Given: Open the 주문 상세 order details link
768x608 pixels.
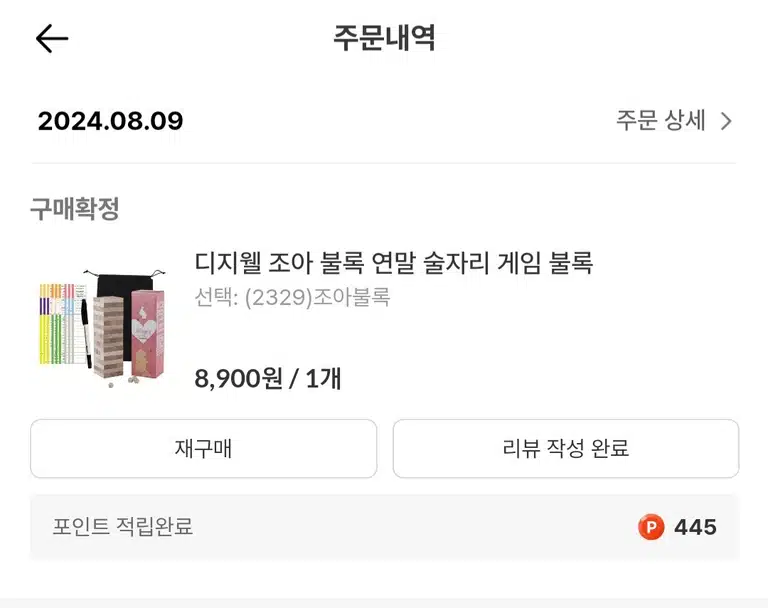Looking at the screenshot, I should click(673, 121).
